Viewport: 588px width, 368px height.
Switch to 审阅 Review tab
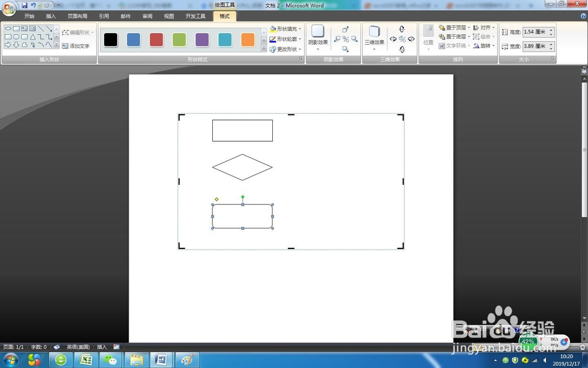pos(148,16)
